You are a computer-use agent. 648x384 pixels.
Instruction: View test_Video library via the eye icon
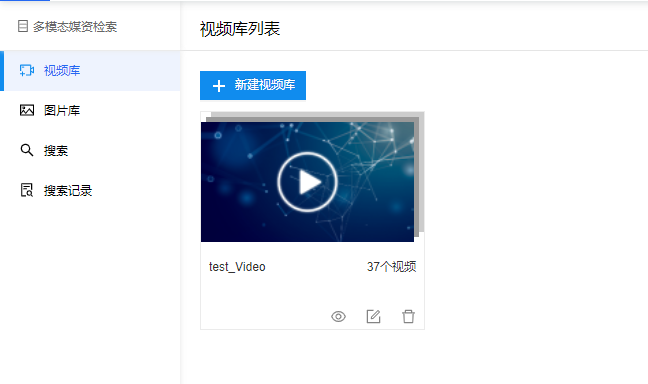coord(338,317)
